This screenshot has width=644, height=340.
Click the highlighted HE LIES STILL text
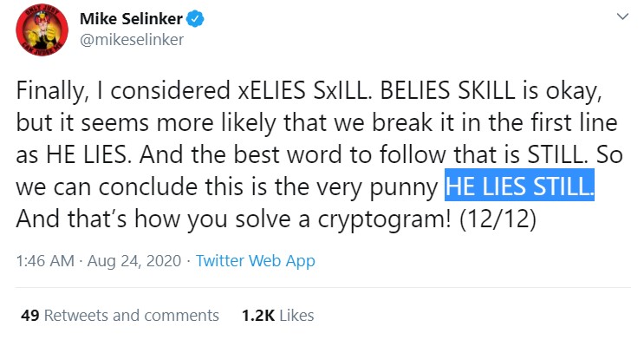(x=519, y=186)
